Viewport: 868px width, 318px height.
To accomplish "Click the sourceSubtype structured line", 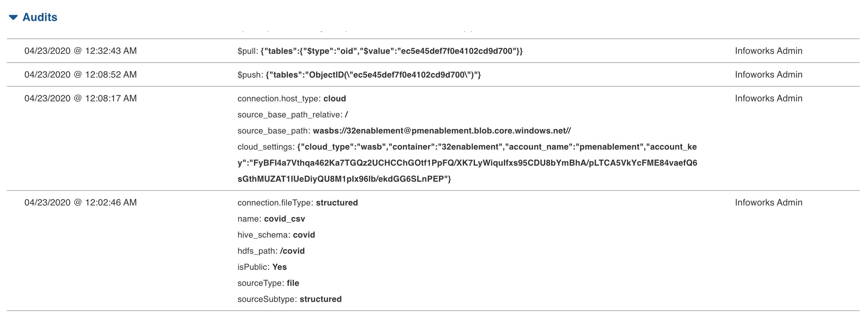I will pyautogui.click(x=289, y=299).
